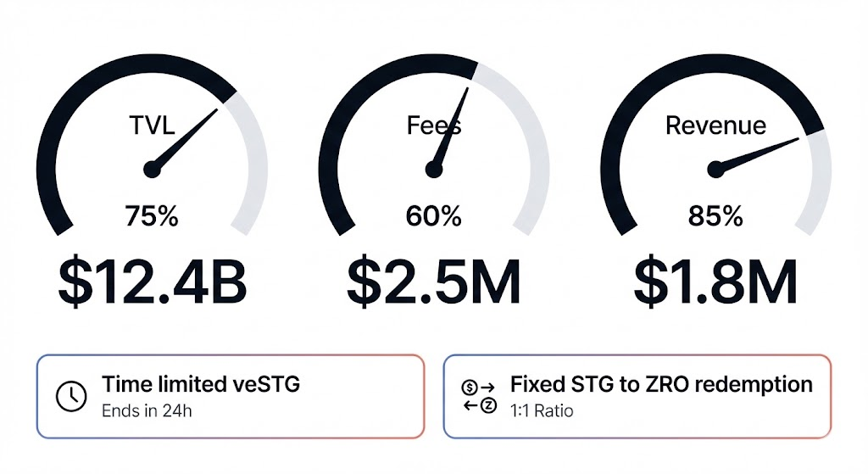
Task: Click the 60% reading in Fees gauge
Action: 434,216
